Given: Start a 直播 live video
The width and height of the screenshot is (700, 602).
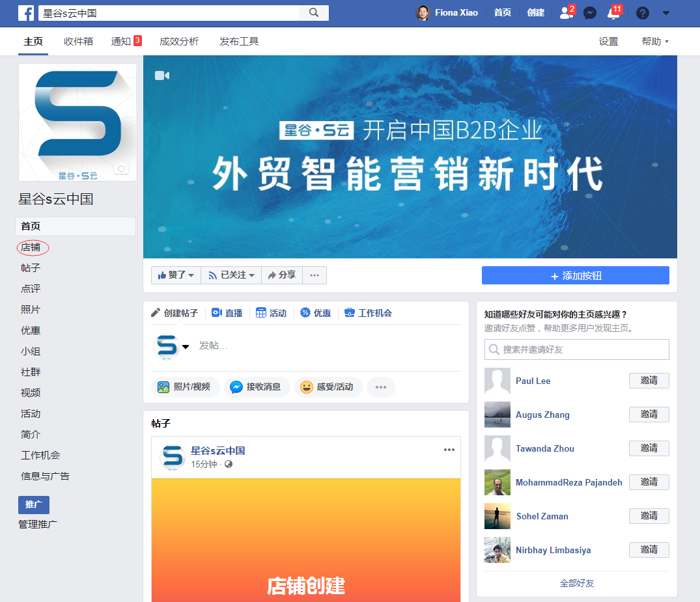Looking at the screenshot, I should tap(227, 313).
